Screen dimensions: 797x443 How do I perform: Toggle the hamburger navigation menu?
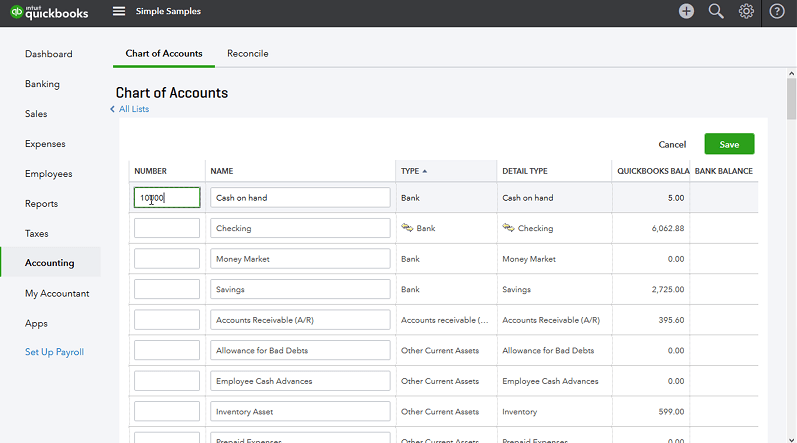pyautogui.click(x=119, y=11)
